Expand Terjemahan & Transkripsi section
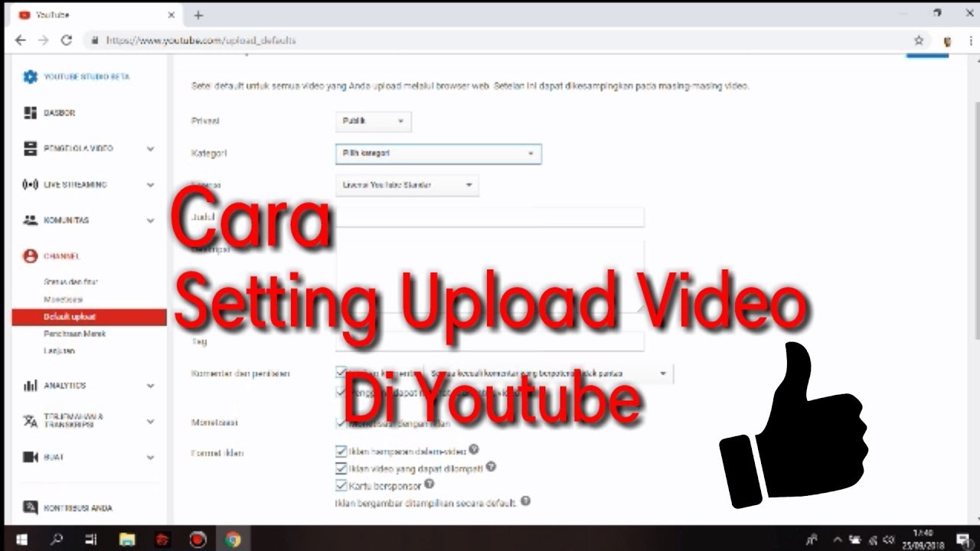This screenshot has height=551, width=980. point(150,421)
